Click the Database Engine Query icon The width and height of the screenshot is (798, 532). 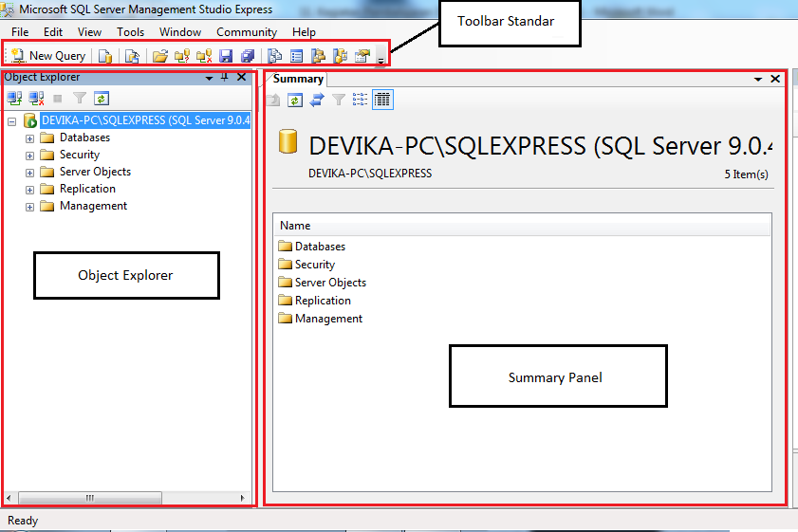(x=105, y=56)
